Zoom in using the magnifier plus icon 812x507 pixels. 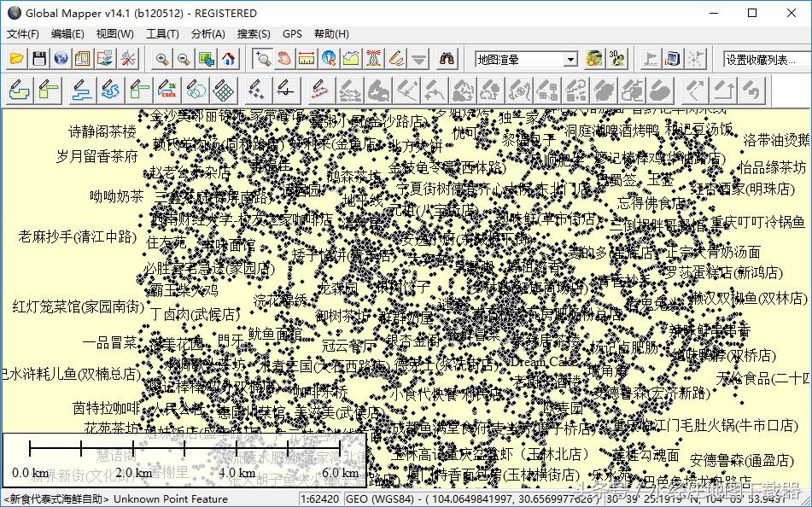point(161,59)
